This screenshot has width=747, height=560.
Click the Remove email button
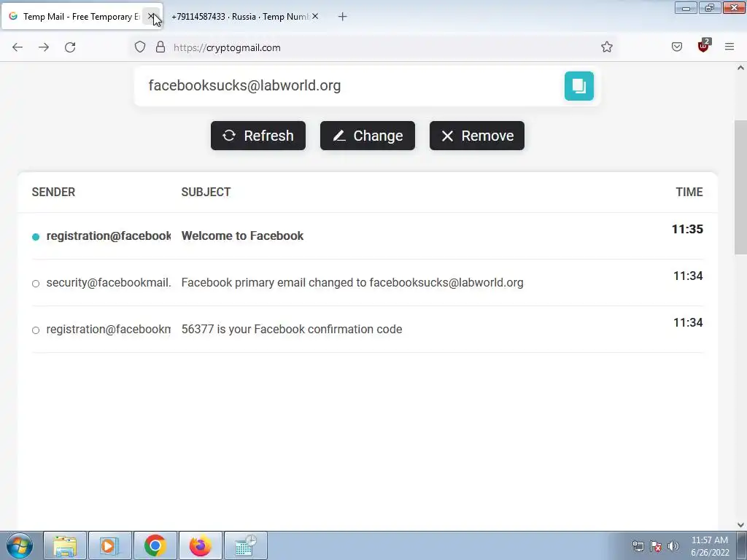pyautogui.click(x=477, y=136)
